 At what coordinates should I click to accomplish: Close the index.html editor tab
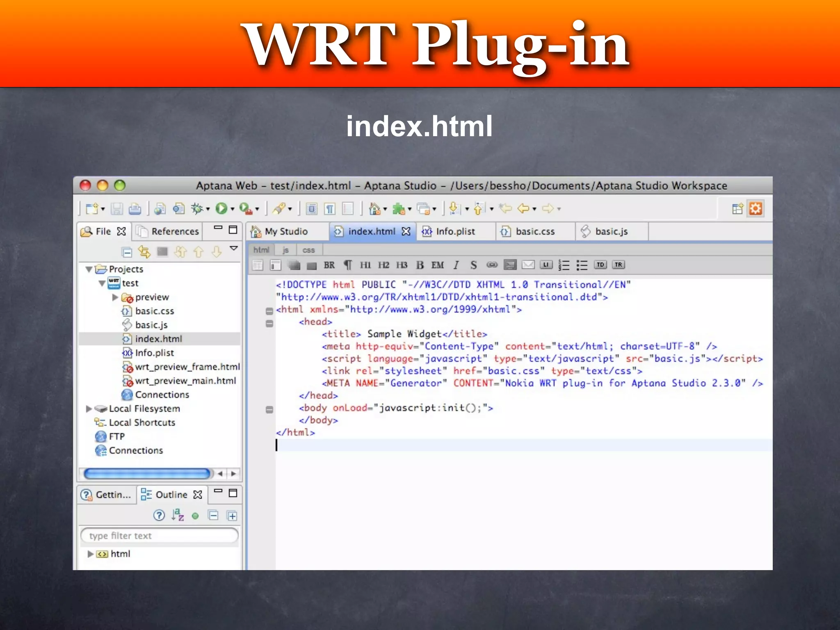pos(406,231)
